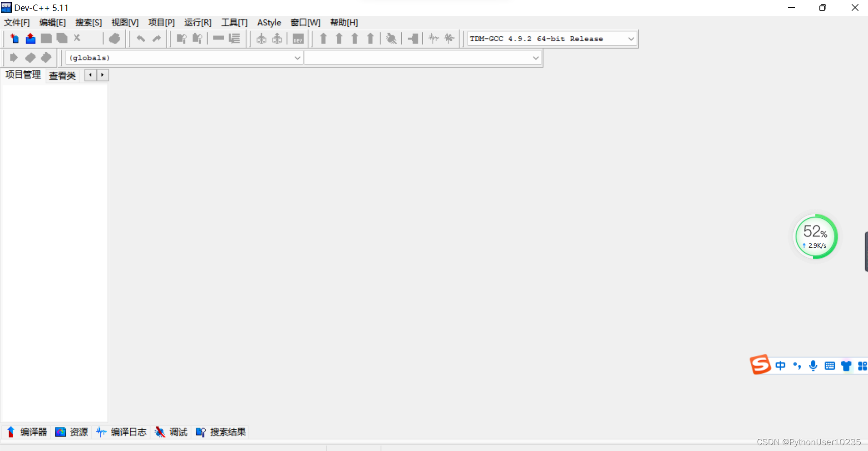Click the Find toolbar icon

pyautogui.click(x=182, y=39)
